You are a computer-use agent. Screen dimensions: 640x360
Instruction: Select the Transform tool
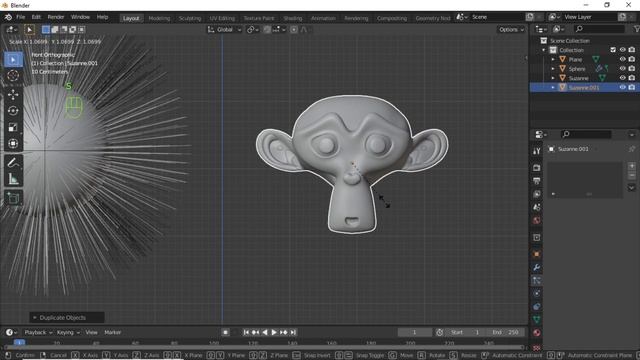[x=13, y=143]
